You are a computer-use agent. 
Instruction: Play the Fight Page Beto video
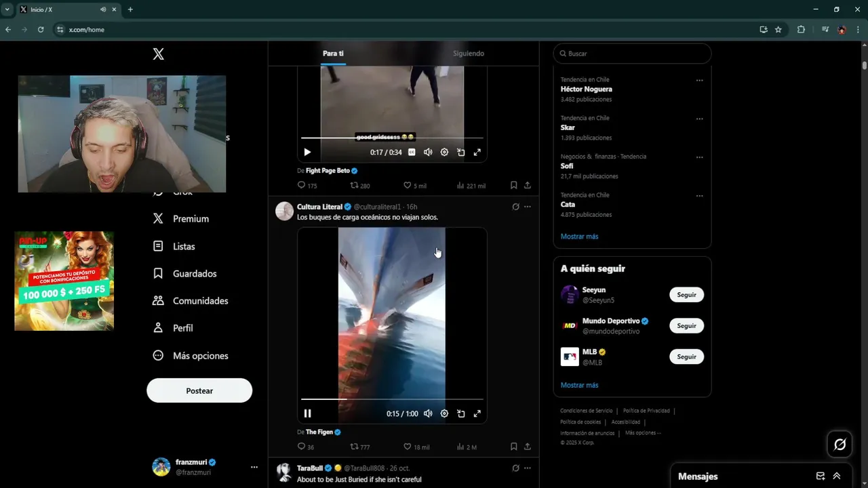(x=307, y=152)
